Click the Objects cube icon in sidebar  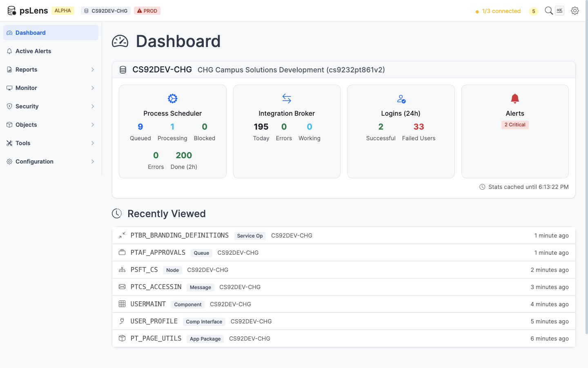pos(9,125)
